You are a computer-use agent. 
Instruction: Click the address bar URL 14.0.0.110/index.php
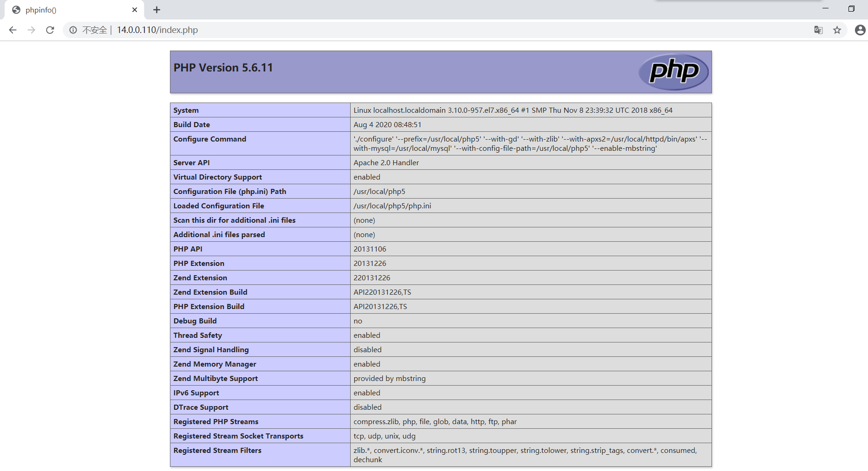coord(157,30)
